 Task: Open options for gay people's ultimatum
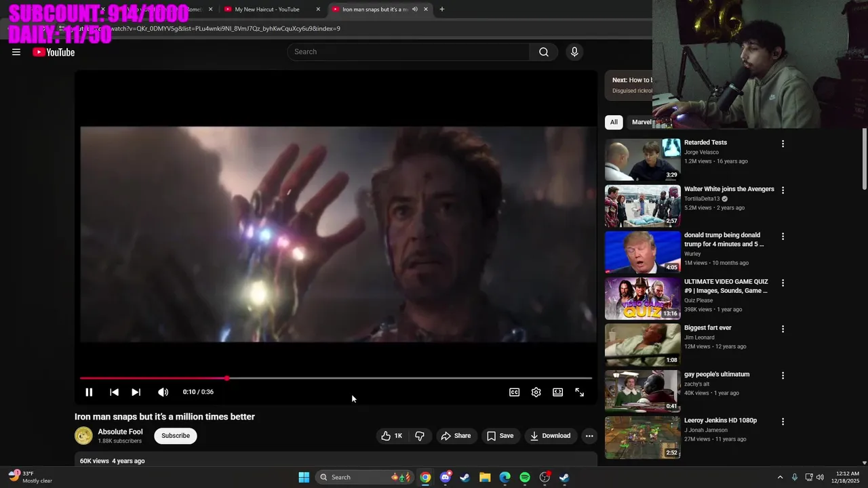pos(783,375)
